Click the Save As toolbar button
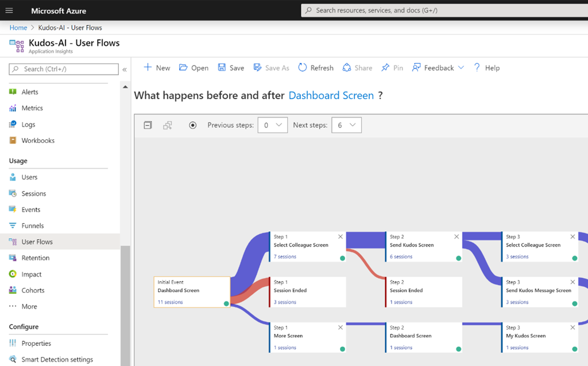 tap(271, 68)
